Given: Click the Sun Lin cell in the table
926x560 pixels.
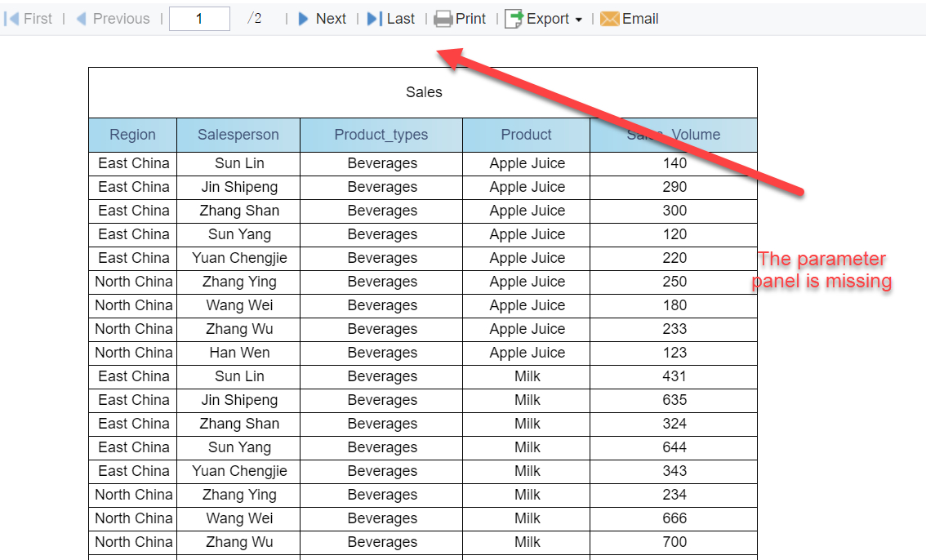Looking at the screenshot, I should [x=238, y=162].
